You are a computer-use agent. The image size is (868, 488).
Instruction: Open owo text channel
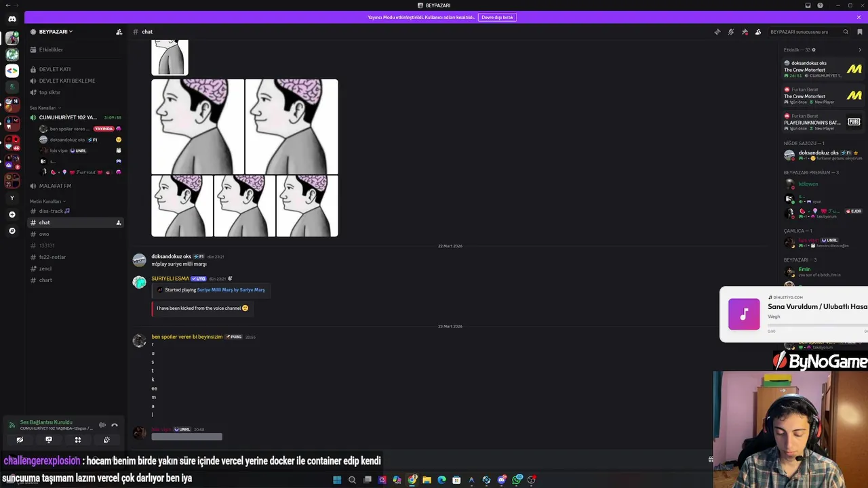pos(75,234)
